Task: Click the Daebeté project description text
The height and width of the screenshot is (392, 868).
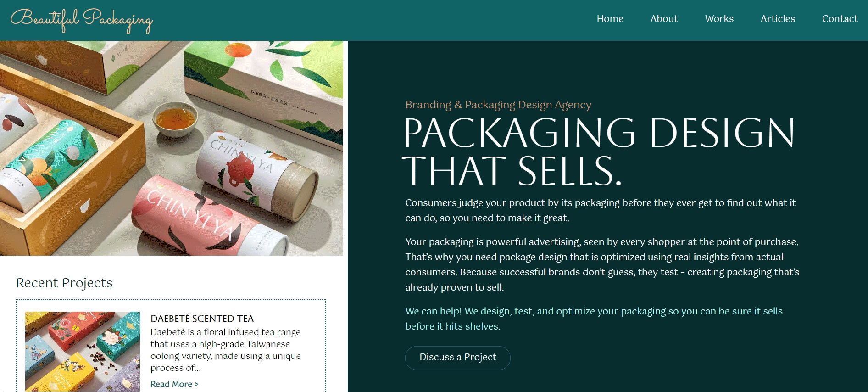Action: (226, 350)
